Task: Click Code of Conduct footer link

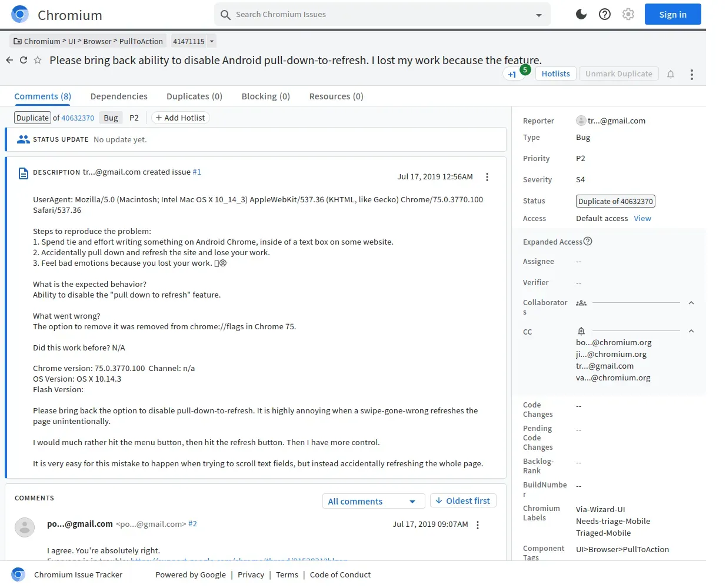Action: (340, 574)
